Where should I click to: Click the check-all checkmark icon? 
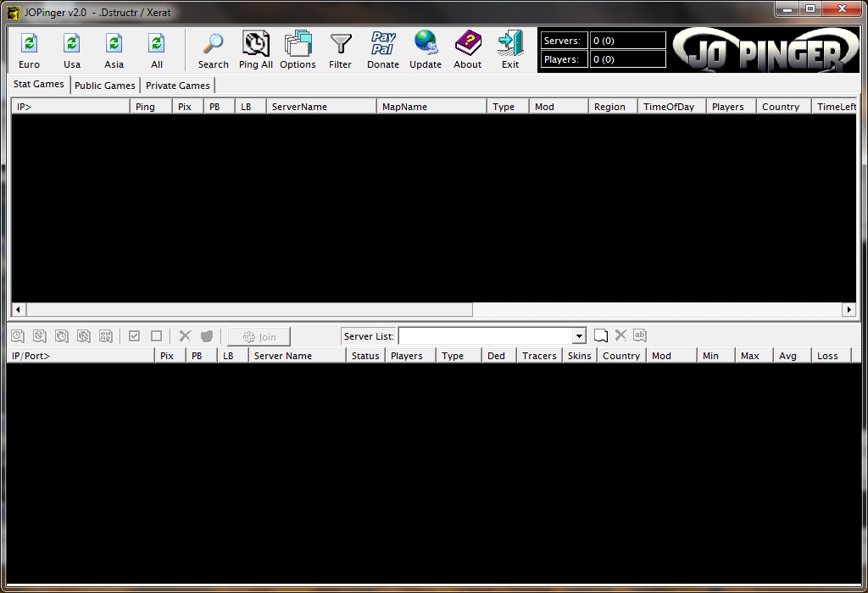[135, 335]
